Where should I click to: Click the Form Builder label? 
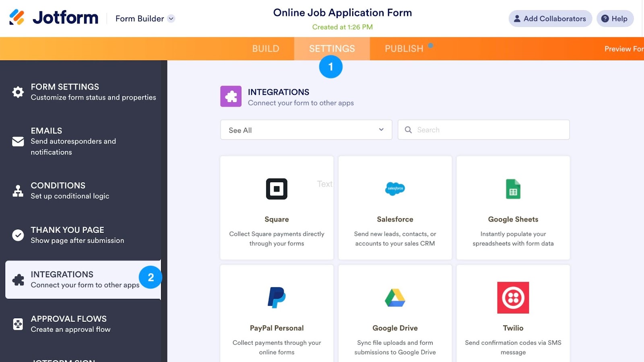pos(140,19)
